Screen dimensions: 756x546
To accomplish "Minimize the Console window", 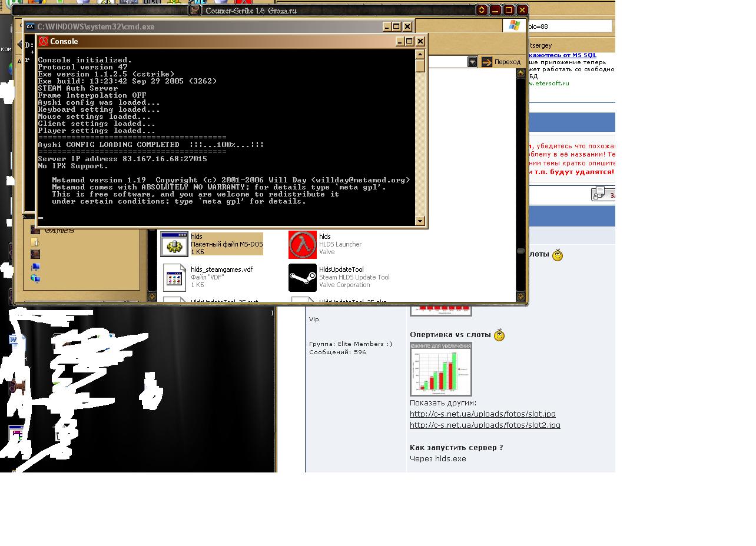I will click(400, 41).
